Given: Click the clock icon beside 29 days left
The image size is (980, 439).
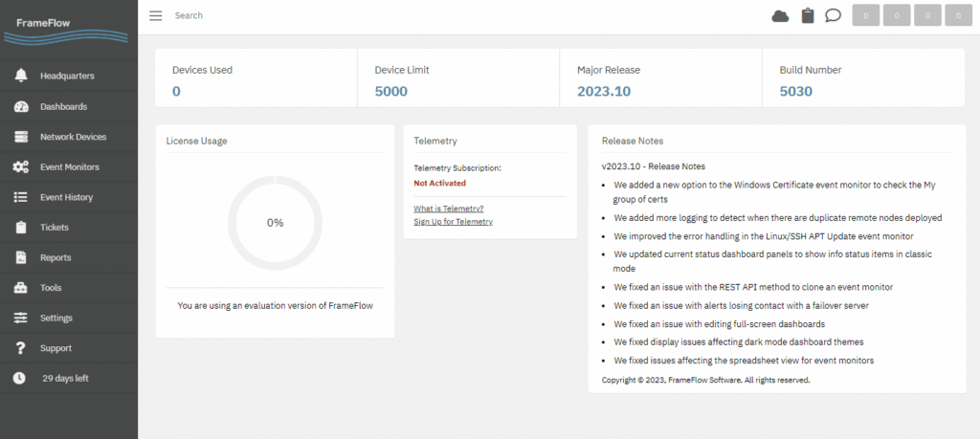Looking at the screenshot, I should click(19, 378).
